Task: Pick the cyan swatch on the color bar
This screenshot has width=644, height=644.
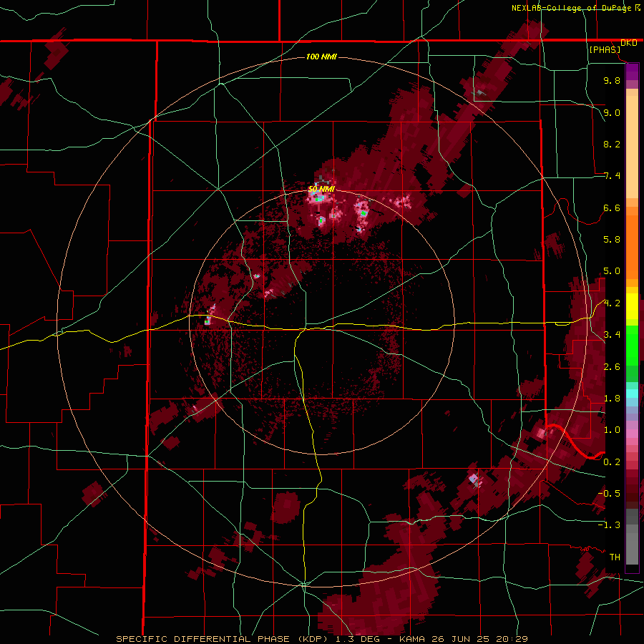Action: 632,394
